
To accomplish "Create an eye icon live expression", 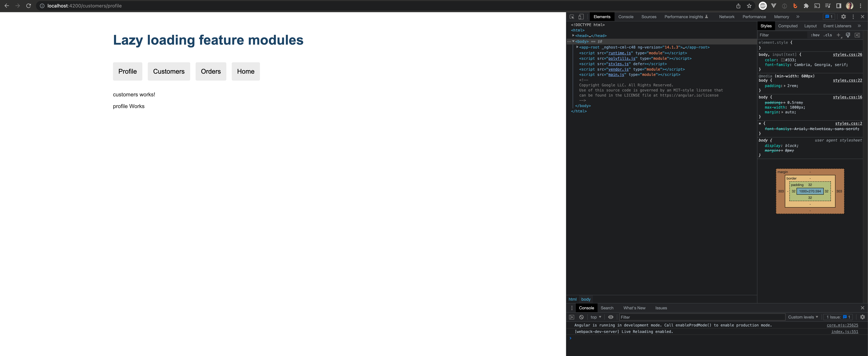I will pyautogui.click(x=611, y=317).
